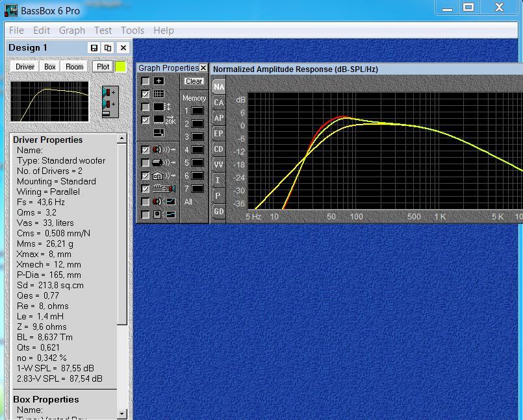Click the properties list scroll-down arrow
This screenshot has height=420, width=523.
click(122, 414)
